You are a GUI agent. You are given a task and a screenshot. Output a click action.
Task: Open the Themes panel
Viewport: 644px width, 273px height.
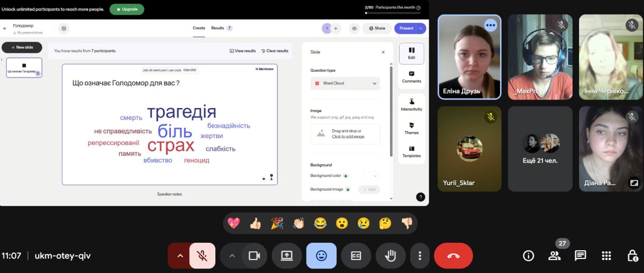click(412, 128)
